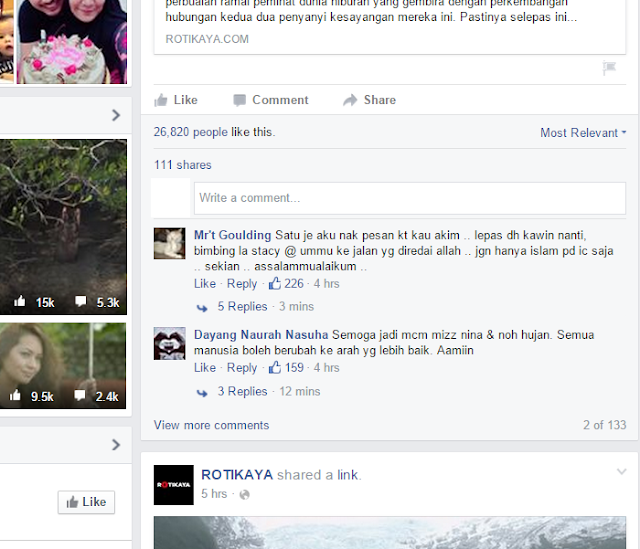Click the 4 hrs timestamp on Goulding's comment

point(327,284)
